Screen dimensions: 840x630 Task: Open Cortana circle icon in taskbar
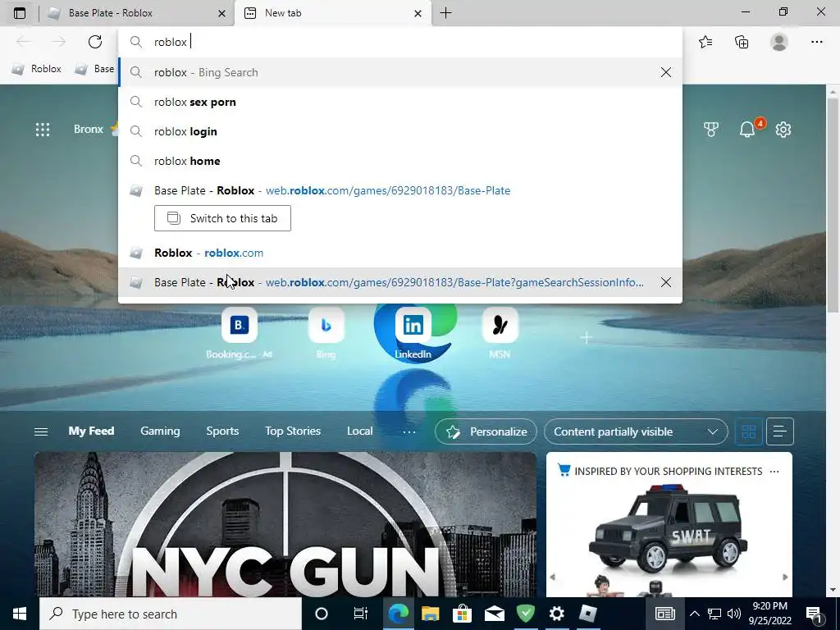tap(321, 614)
